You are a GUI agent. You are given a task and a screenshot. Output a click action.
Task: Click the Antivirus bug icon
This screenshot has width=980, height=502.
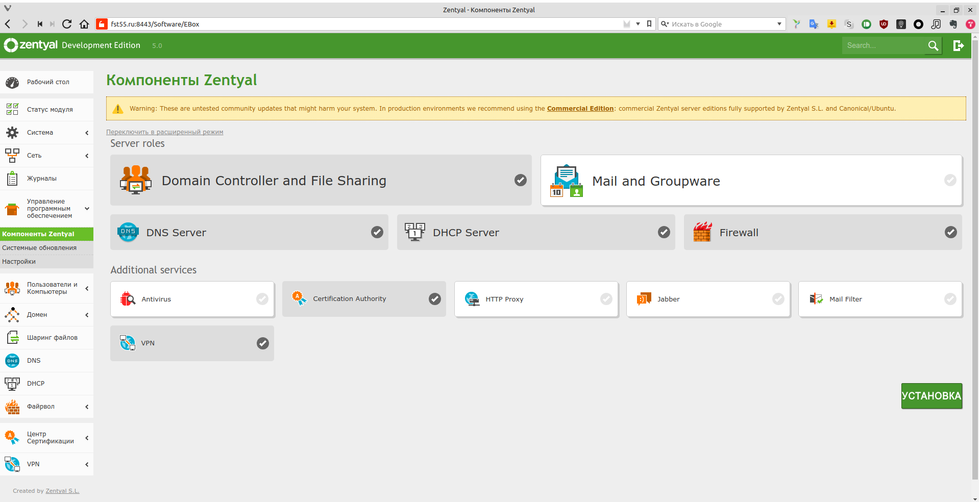click(x=127, y=299)
